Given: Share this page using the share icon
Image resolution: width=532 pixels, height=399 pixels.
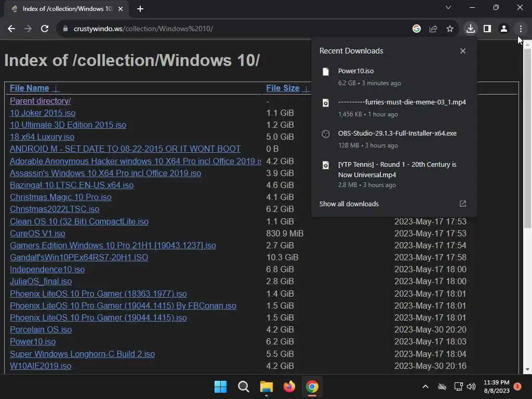Looking at the screenshot, I should pyautogui.click(x=433, y=29).
